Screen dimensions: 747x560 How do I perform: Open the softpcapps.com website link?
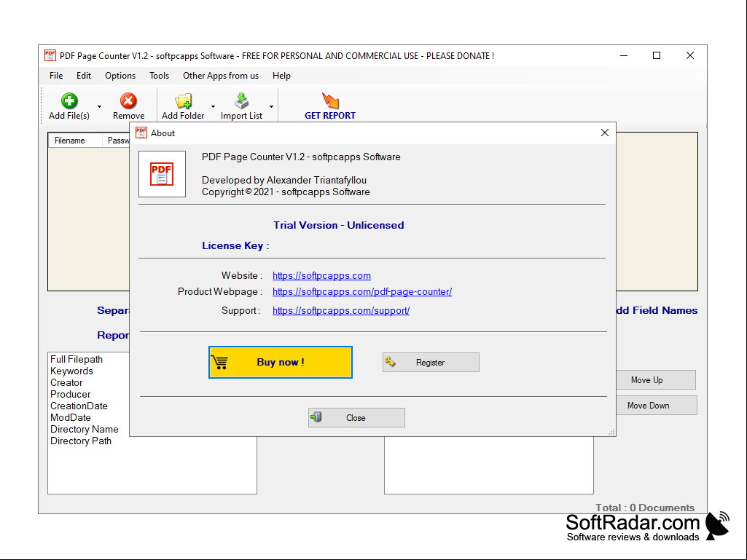tap(321, 276)
